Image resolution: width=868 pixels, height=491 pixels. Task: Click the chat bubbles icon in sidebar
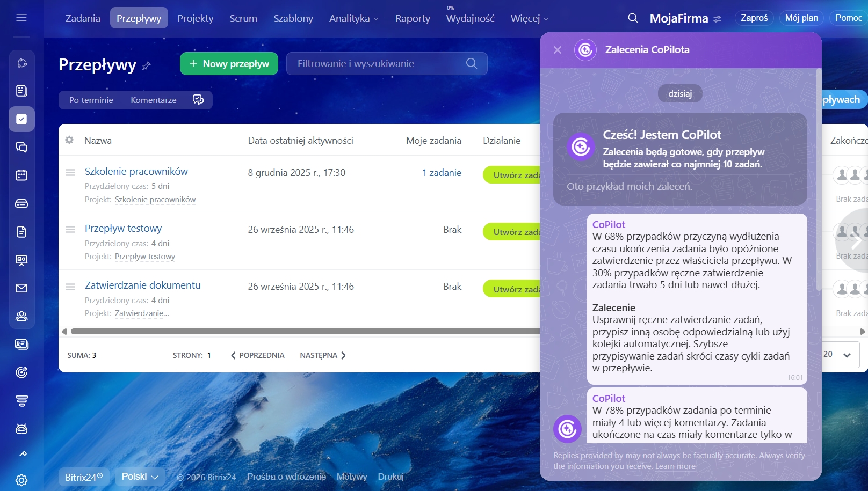click(21, 147)
